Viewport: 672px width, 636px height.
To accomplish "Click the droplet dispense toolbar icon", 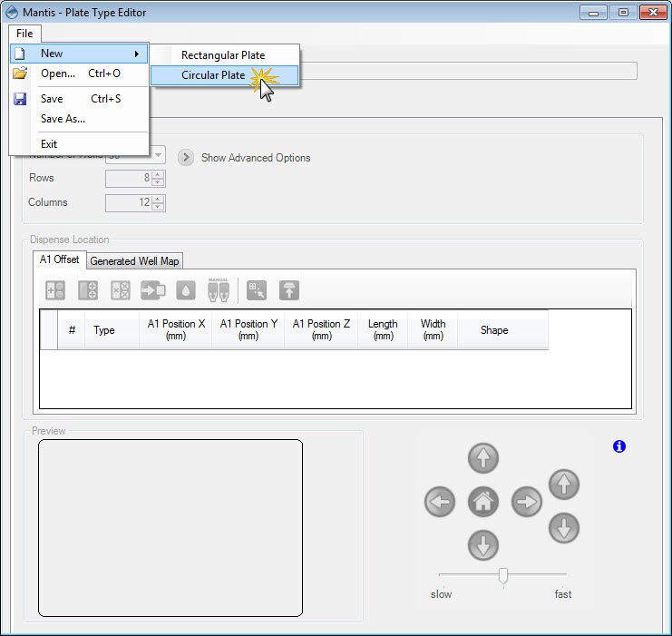I will click(x=186, y=290).
